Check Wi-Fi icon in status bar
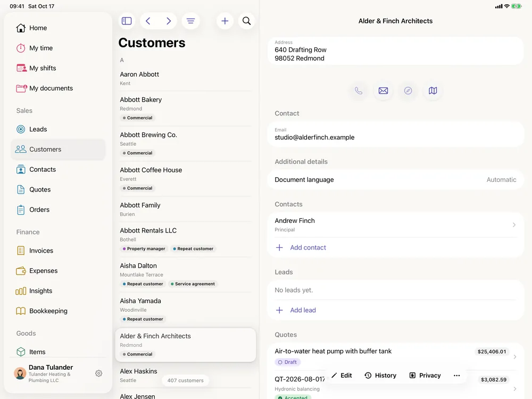Viewport: 532px width, 399px height. tap(506, 6)
